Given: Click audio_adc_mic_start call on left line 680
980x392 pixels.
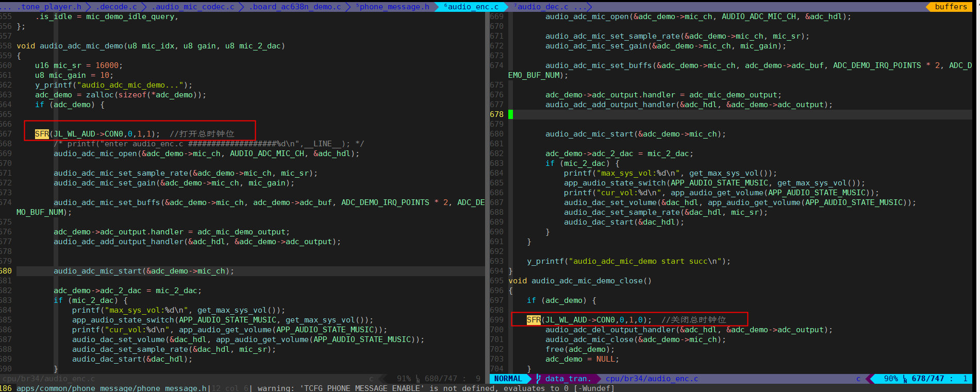Looking at the screenshot, I should point(144,271).
